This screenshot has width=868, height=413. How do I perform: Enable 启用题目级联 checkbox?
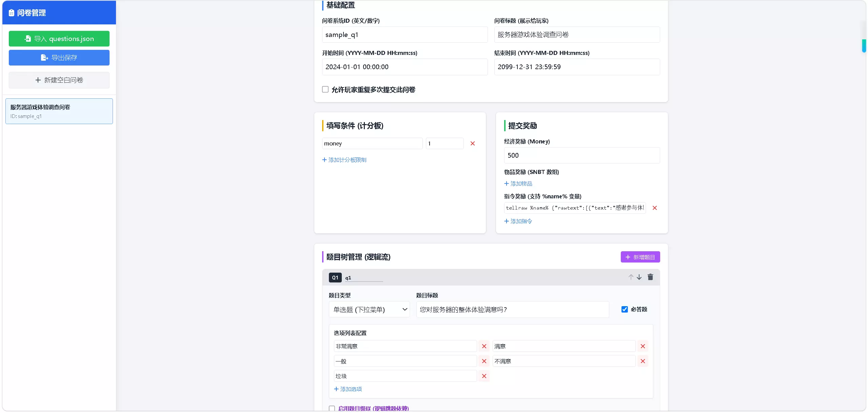click(x=332, y=409)
